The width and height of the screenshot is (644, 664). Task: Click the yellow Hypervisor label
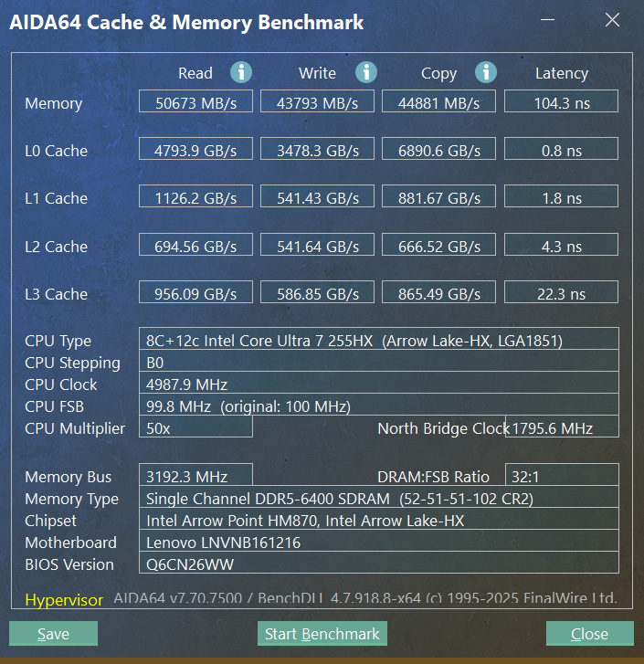[x=64, y=600]
